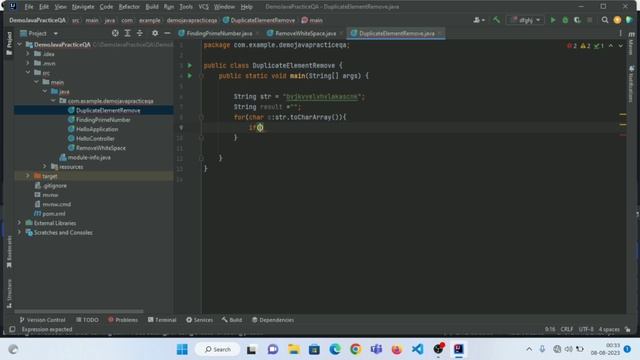Expand the resources folder
This screenshot has height=360, width=640.
(45, 166)
